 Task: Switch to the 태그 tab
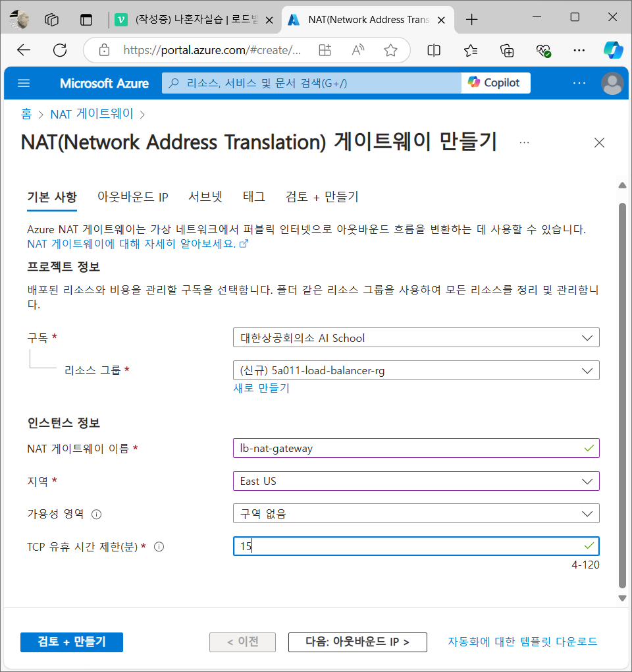[254, 197]
